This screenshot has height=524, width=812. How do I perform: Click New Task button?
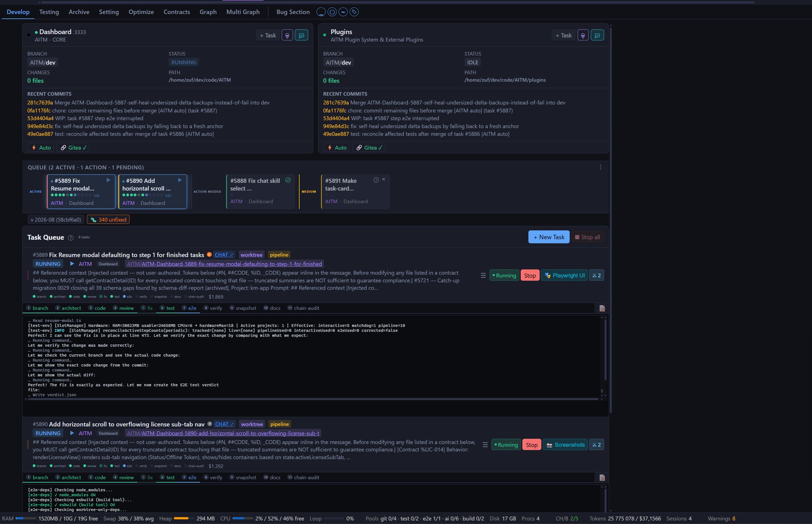[549, 237]
